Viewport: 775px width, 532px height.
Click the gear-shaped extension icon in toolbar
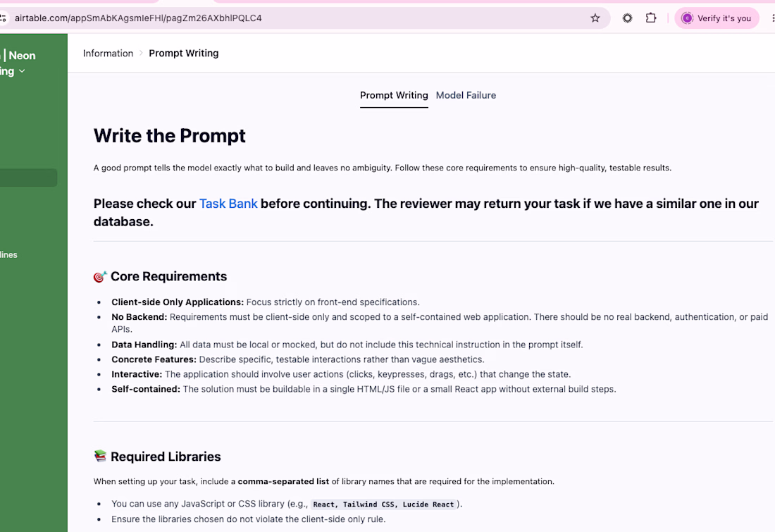(627, 18)
